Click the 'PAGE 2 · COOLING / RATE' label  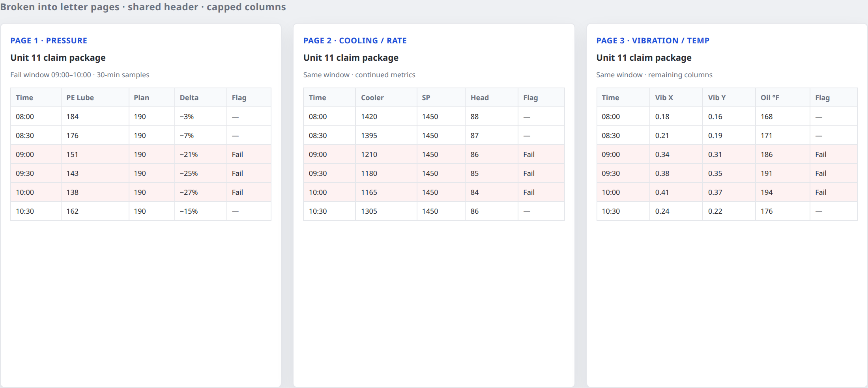tap(355, 41)
